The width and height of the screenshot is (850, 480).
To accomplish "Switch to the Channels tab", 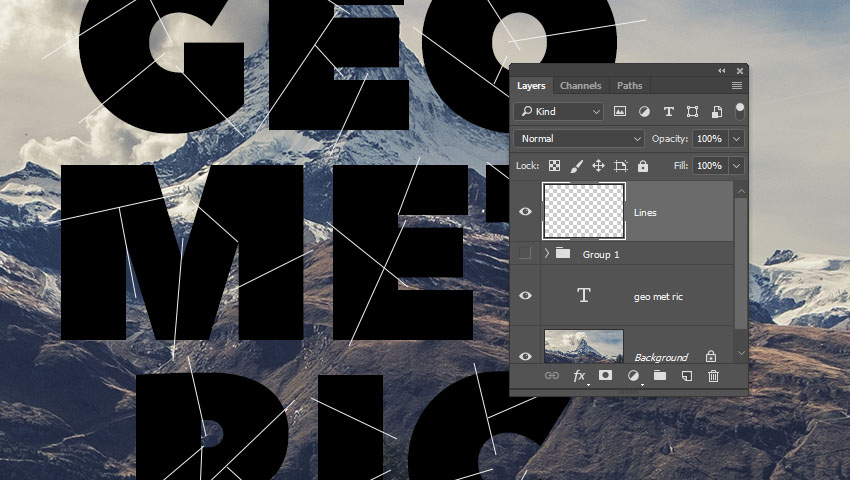I will point(581,86).
